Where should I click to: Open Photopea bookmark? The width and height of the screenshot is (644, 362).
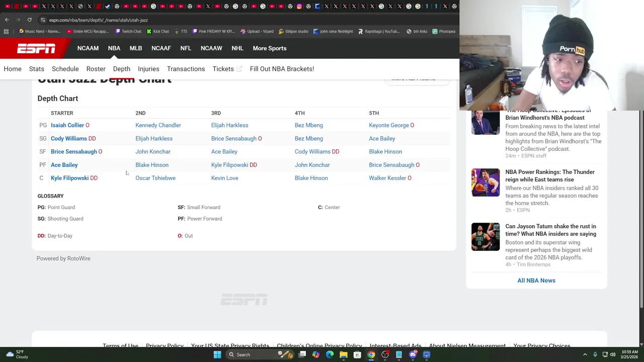coord(444,31)
